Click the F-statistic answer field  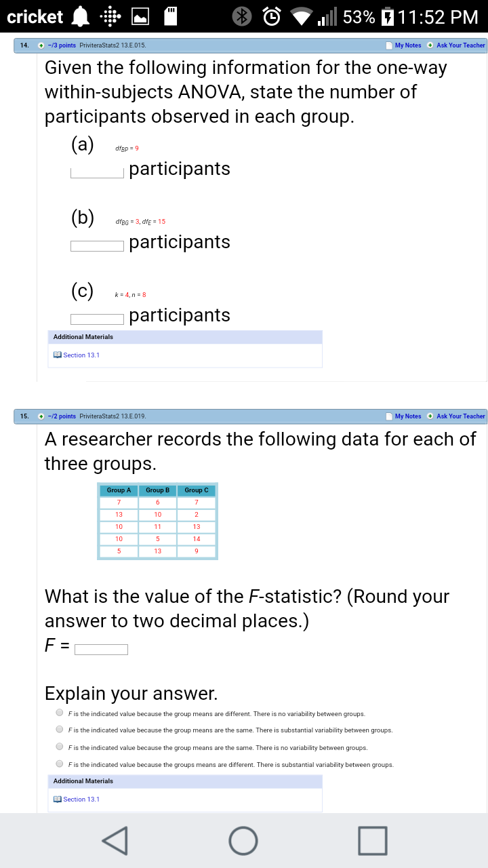(x=101, y=650)
